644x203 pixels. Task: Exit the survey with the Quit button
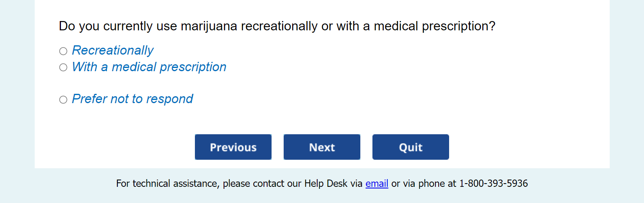(410, 147)
